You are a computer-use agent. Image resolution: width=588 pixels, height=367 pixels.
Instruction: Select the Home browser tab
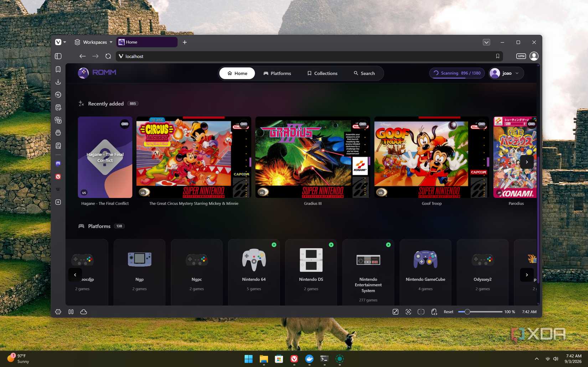pos(147,42)
